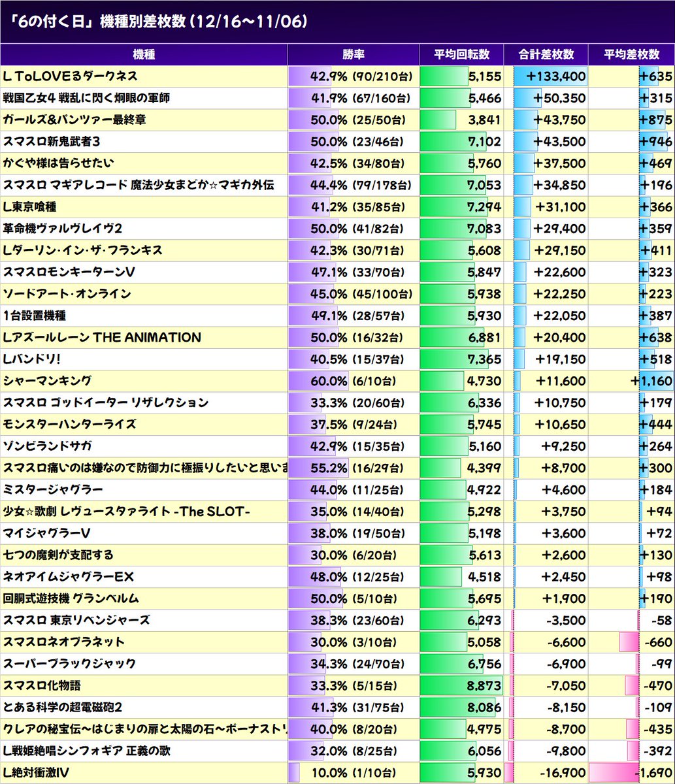Viewport: 675px width, 784px height.
Task: Click 回胴式遊技機 グランベルム machine name
Action: 71,598
